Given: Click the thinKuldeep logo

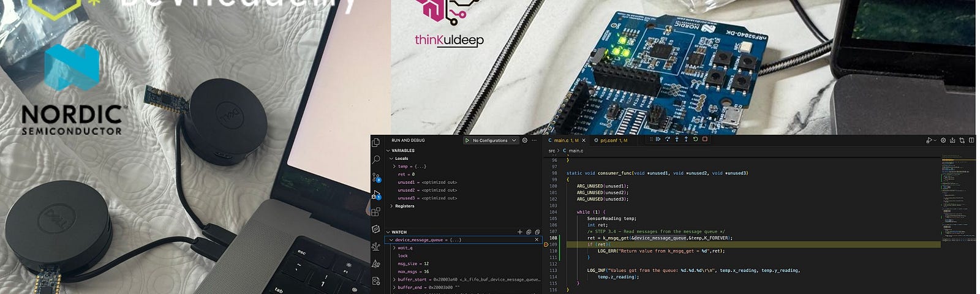Looking at the screenshot, I should point(450,24).
